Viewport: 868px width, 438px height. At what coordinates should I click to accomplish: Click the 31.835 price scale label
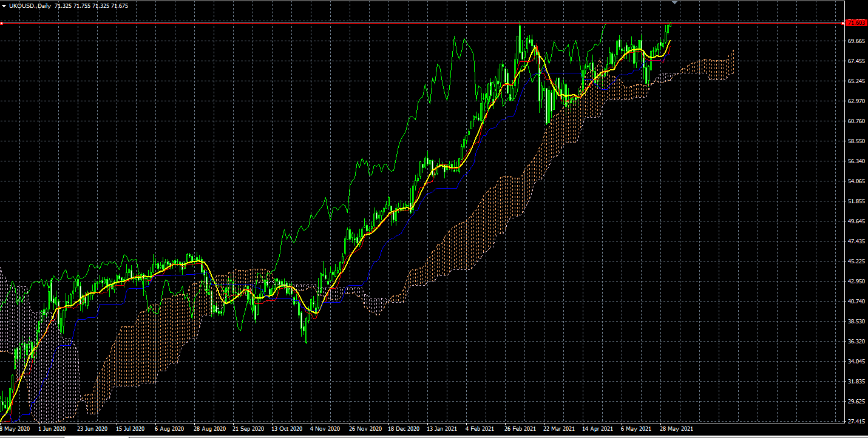point(856,382)
